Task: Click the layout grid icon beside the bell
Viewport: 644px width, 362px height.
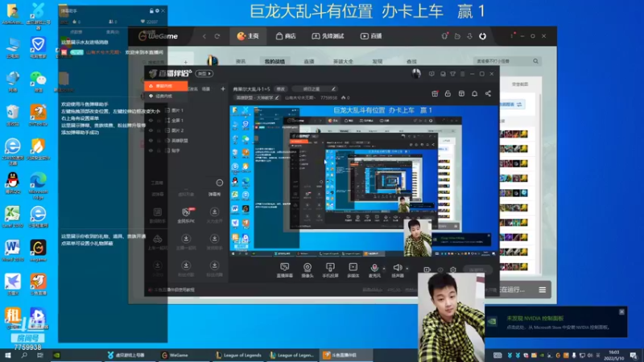Action: click(x=461, y=93)
